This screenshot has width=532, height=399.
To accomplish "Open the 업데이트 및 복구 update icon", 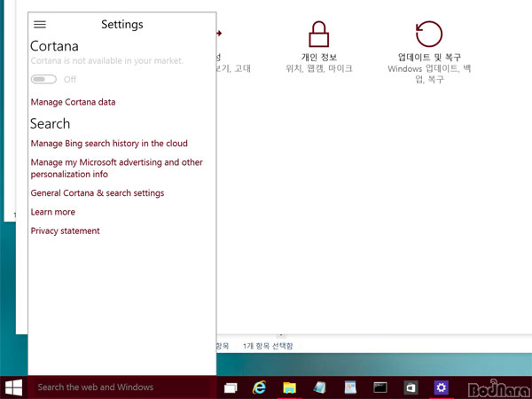I will [x=429, y=34].
